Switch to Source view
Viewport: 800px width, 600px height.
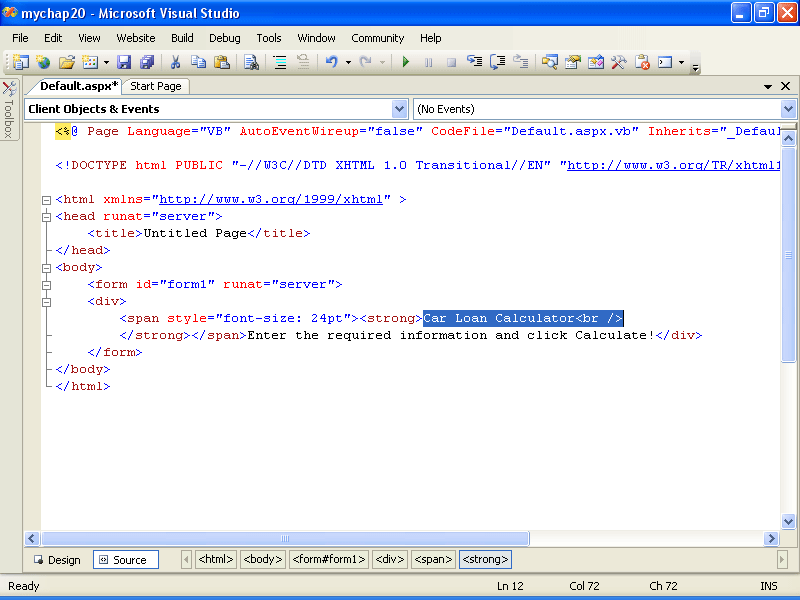tap(126, 560)
